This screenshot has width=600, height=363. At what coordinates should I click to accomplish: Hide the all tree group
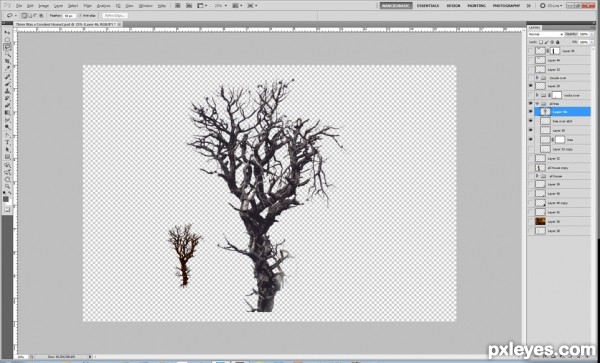coord(530,104)
